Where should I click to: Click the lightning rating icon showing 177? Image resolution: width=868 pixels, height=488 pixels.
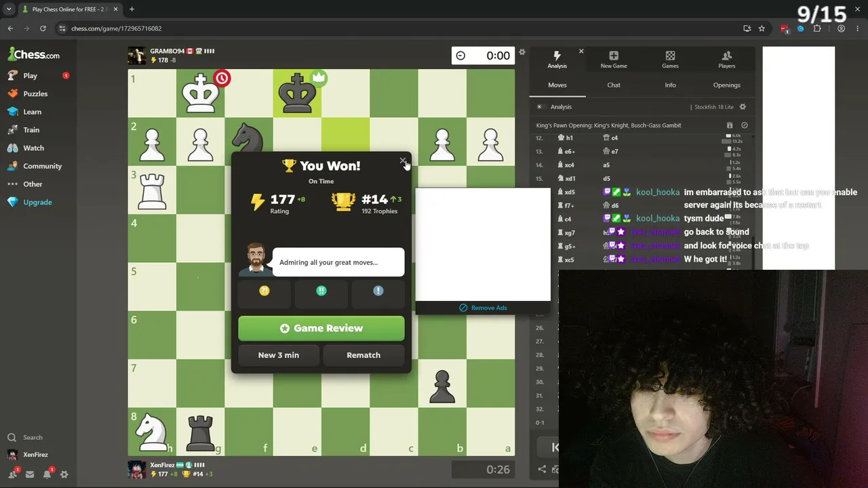tap(258, 201)
